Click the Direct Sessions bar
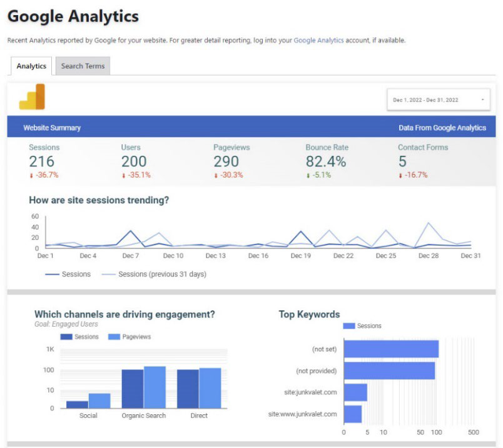 click(188, 389)
